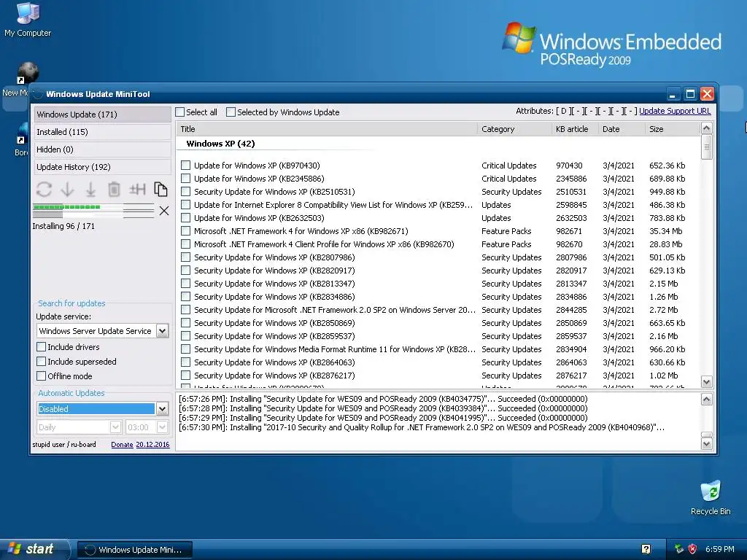Viewport: 747px width, 560px height.
Task: Click the uninstall trash can icon
Action: pos(114,190)
